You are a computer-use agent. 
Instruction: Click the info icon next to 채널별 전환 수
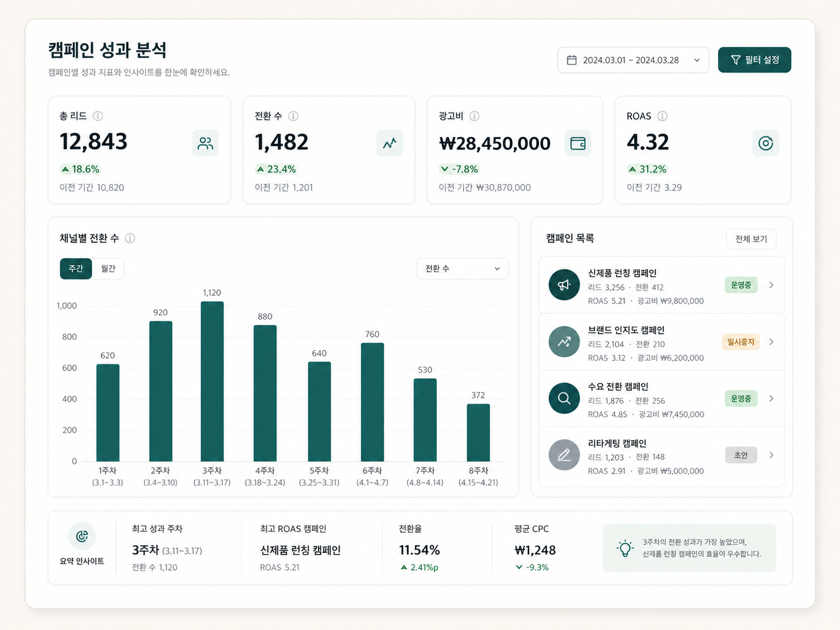(130, 238)
